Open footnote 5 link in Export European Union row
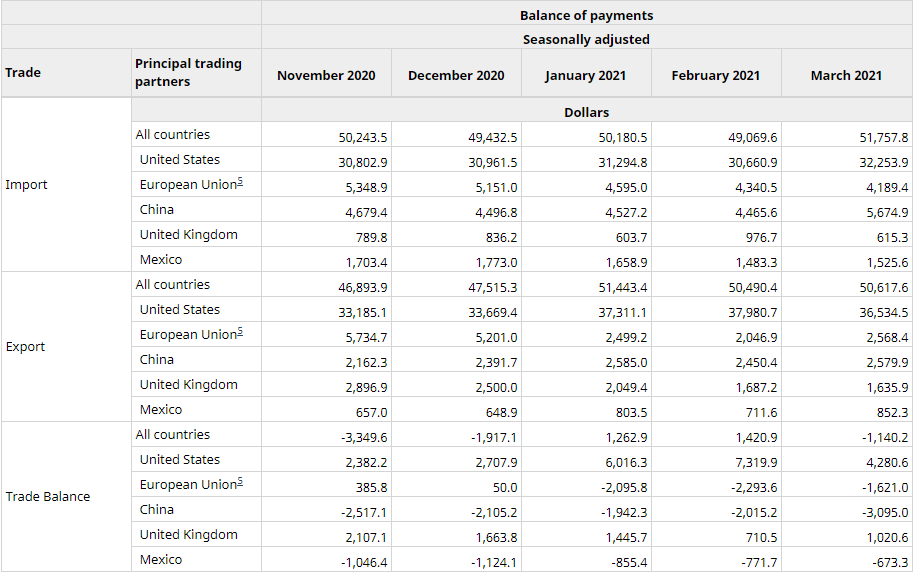The image size is (915, 575). click(x=240, y=332)
